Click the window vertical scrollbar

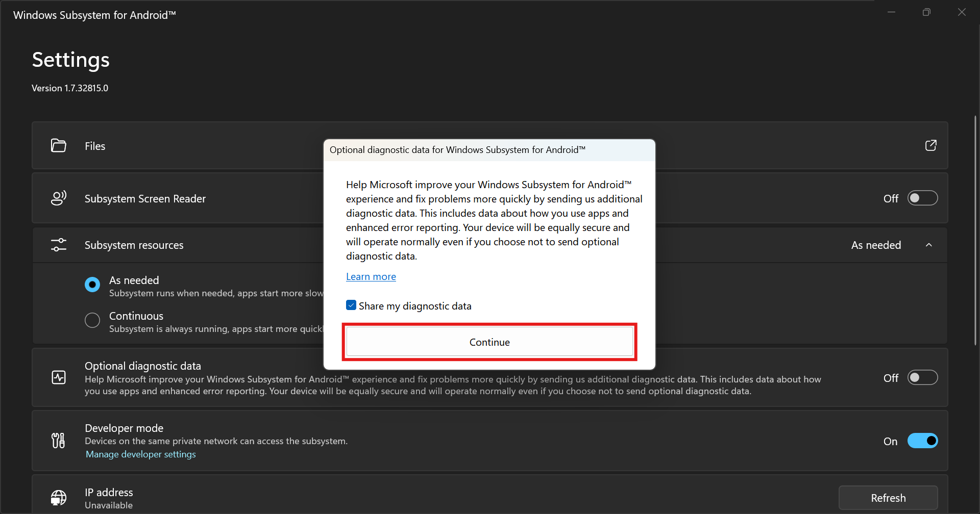975,230
